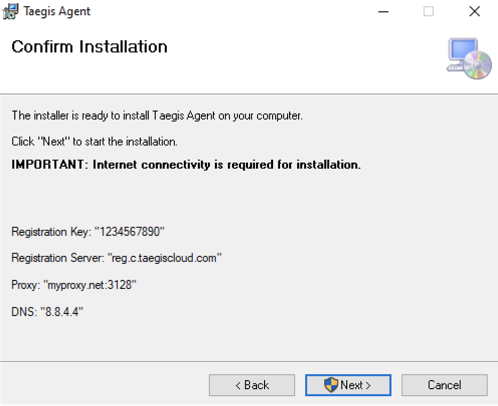The width and height of the screenshot is (498, 406).
Task: Close the Taegis Agent installer window
Action: coord(474,11)
